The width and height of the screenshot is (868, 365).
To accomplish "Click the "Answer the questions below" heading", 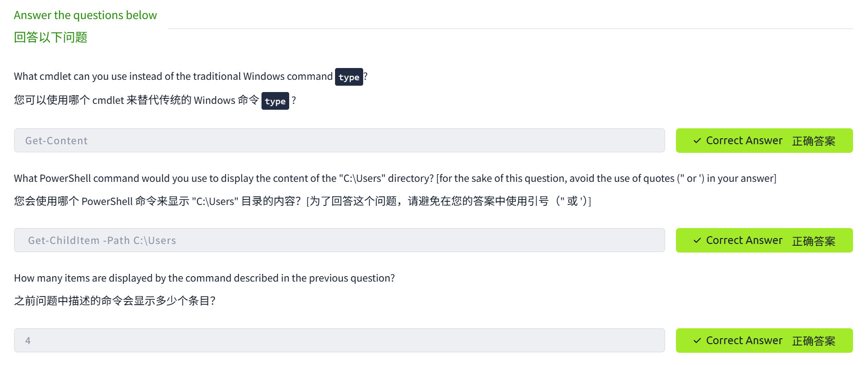I will (85, 15).
